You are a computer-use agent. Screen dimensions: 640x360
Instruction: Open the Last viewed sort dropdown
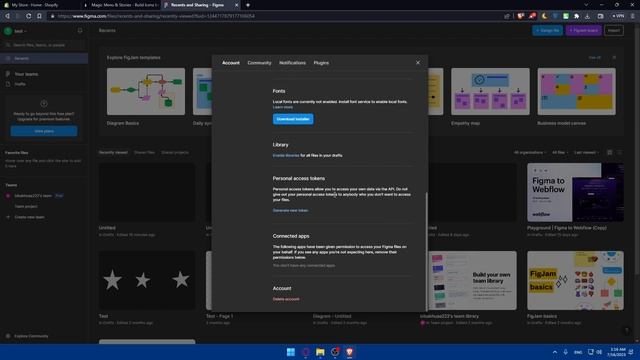tap(587, 153)
